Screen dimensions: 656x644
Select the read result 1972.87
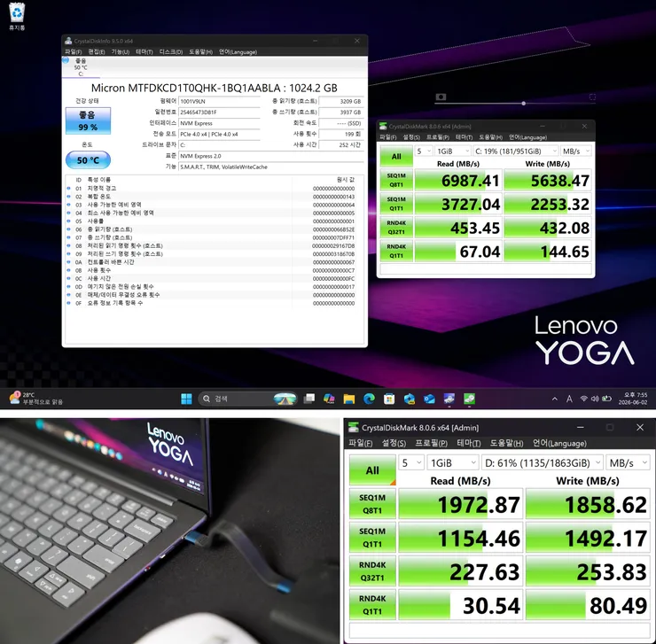pyautogui.click(x=460, y=504)
